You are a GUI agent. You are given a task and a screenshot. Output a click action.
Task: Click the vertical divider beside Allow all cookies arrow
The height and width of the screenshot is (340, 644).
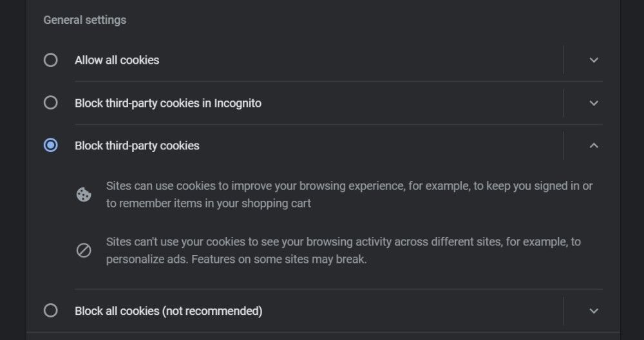pyautogui.click(x=563, y=60)
